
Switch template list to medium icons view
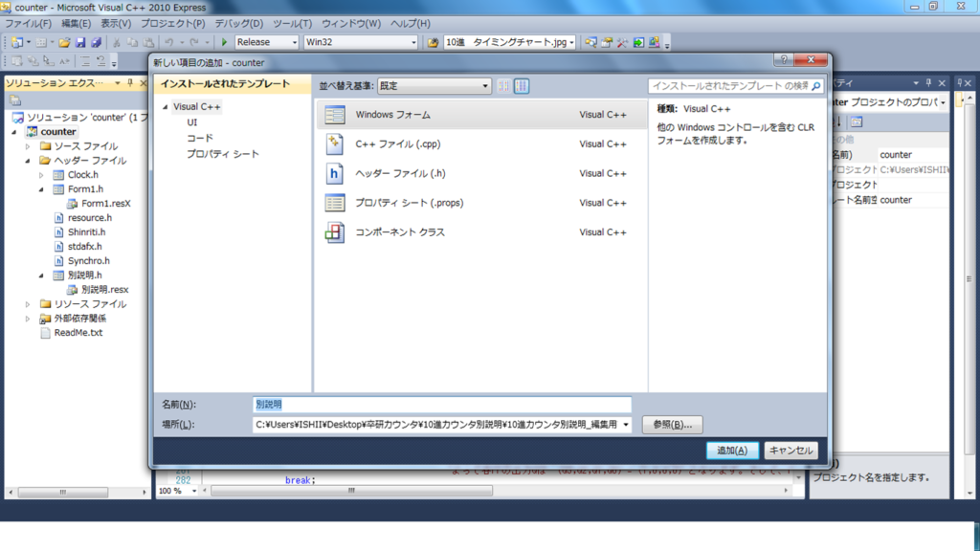tap(522, 86)
